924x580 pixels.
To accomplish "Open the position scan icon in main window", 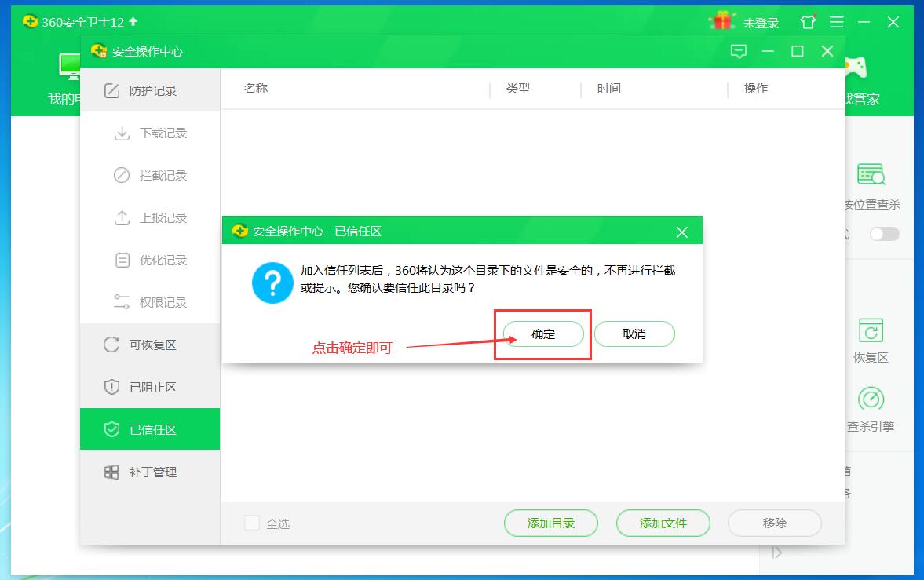I will pyautogui.click(x=871, y=174).
